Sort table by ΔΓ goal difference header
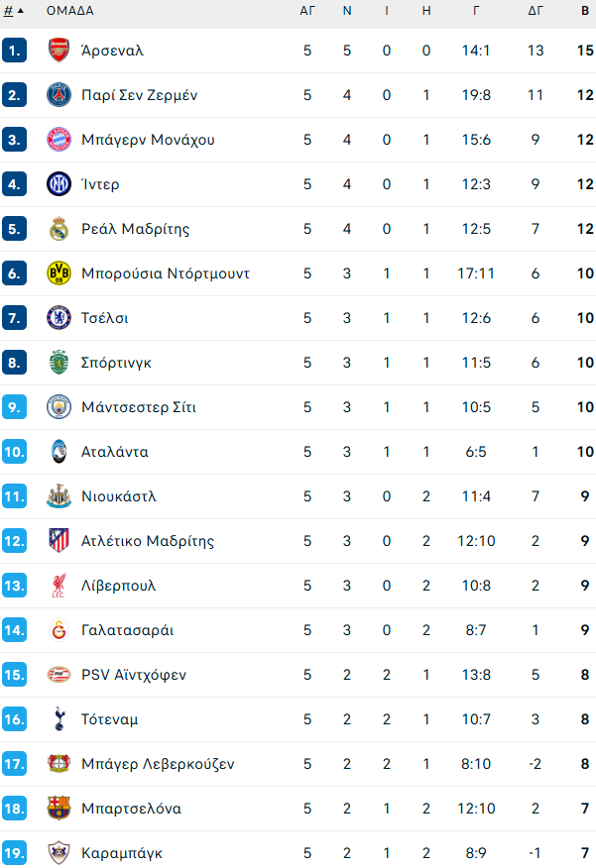Screen dimensions: 596x868 536,11
